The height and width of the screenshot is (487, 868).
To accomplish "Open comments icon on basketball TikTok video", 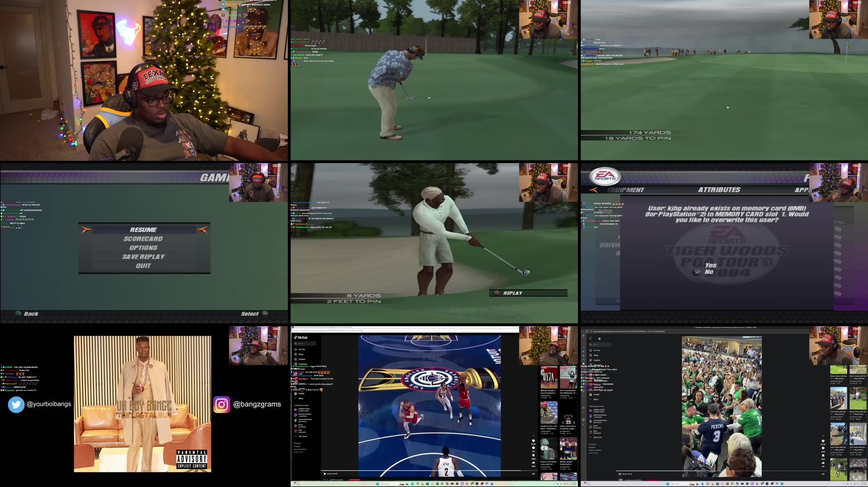I will coord(533,448).
